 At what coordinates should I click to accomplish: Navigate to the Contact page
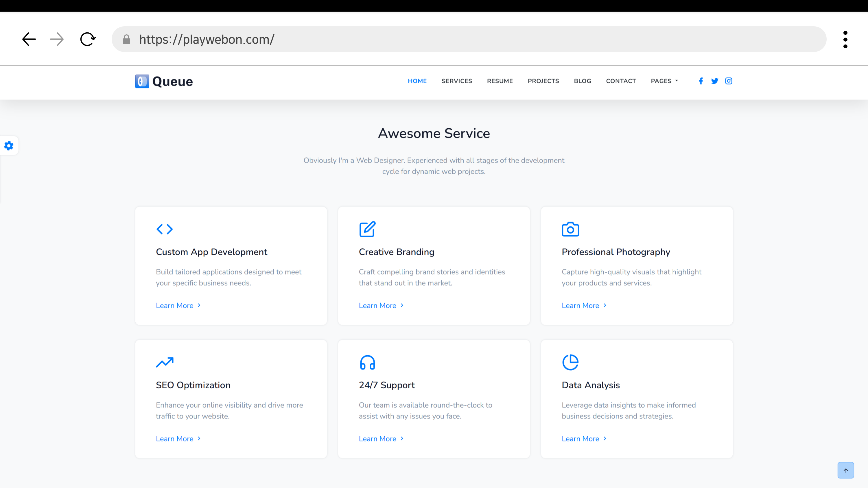[x=621, y=81]
